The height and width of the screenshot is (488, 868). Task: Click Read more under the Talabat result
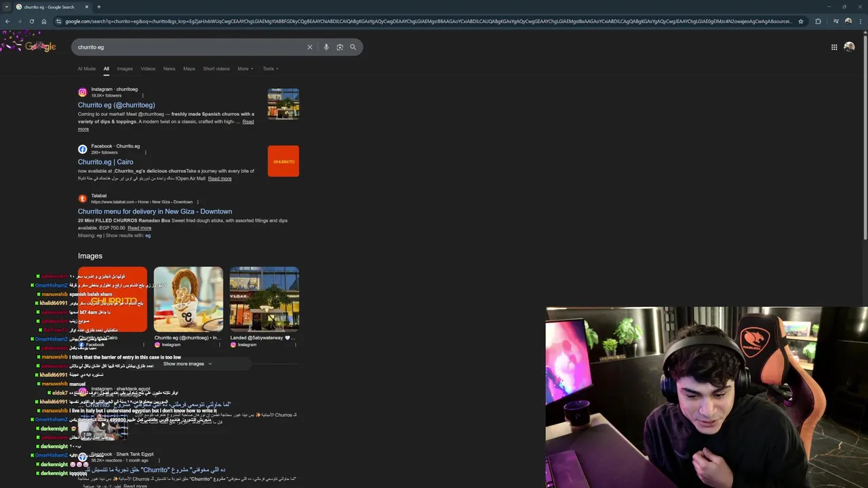[x=140, y=228]
